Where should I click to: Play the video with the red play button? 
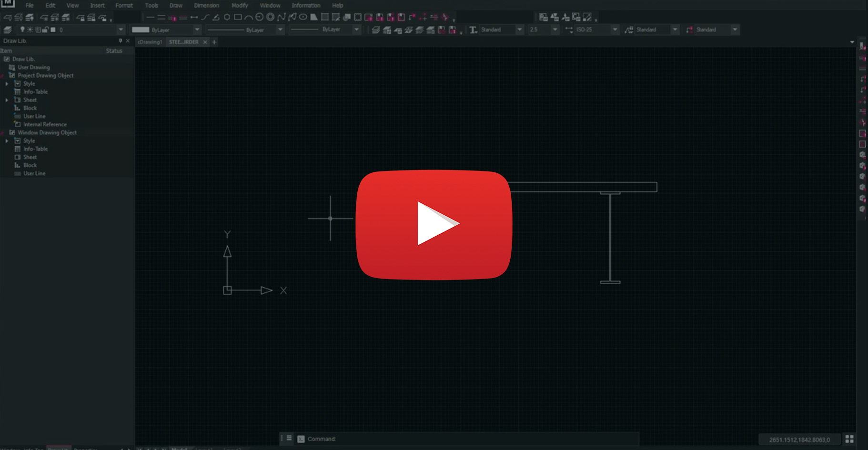(x=434, y=224)
